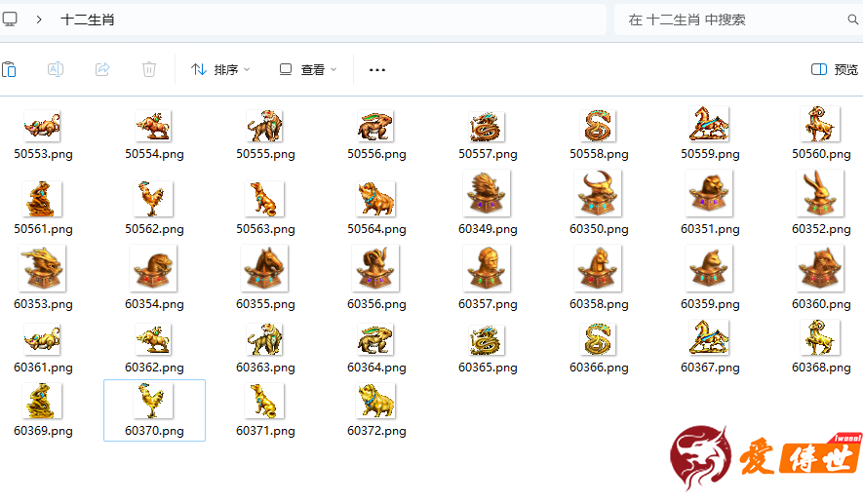Open the three-dot more options menu
Image resolution: width=863 pixels, height=504 pixels.
(377, 70)
